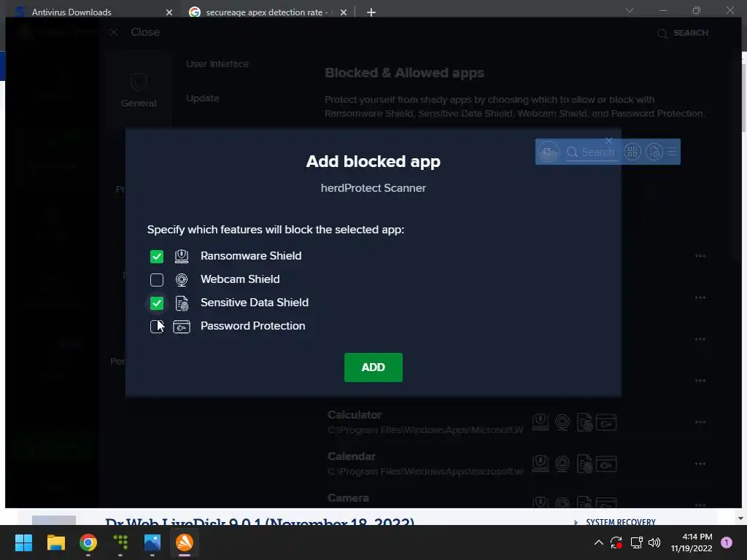
Task: Switch to the secureage apex detection rate tab
Action: [x=267, y=12]
